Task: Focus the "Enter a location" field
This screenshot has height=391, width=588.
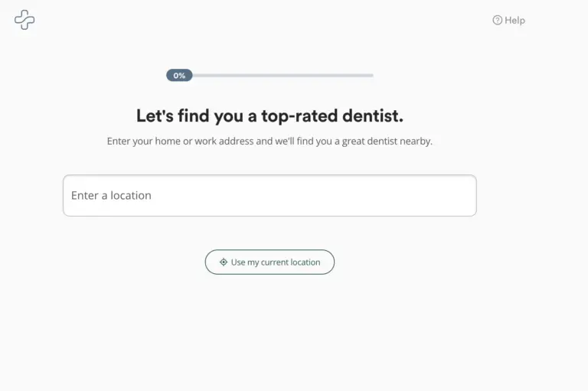Action: [269, 195]
